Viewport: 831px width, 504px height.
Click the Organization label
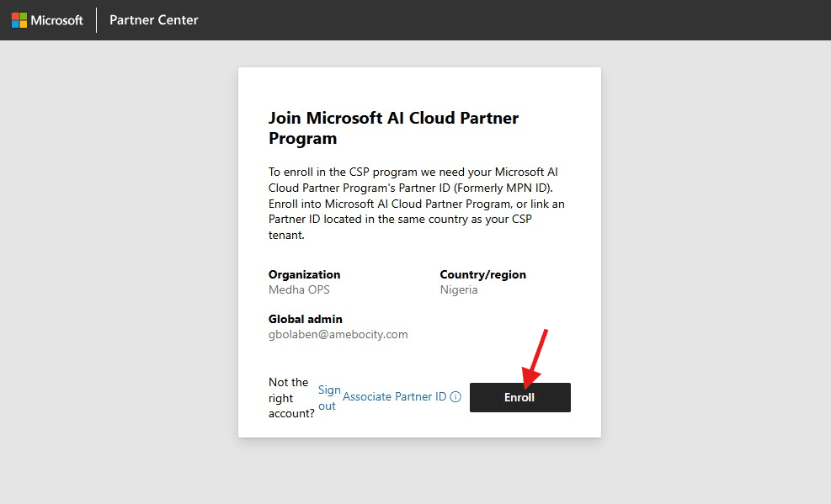304,274
